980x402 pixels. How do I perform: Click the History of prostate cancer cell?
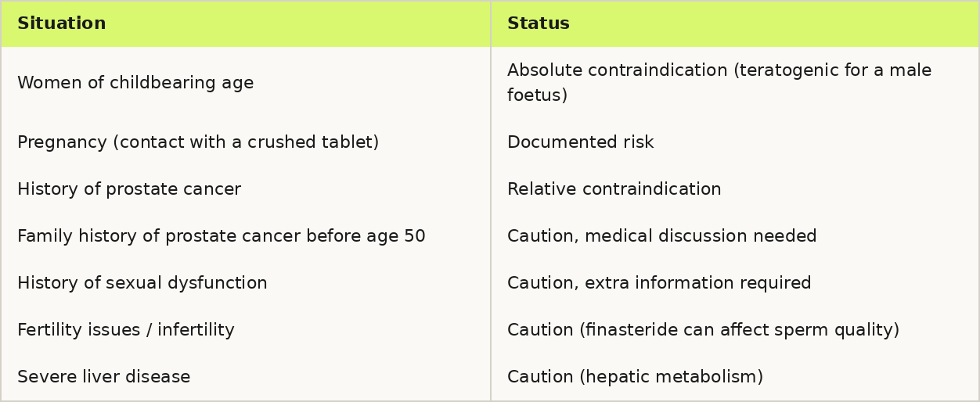click(x=246, y=189)
